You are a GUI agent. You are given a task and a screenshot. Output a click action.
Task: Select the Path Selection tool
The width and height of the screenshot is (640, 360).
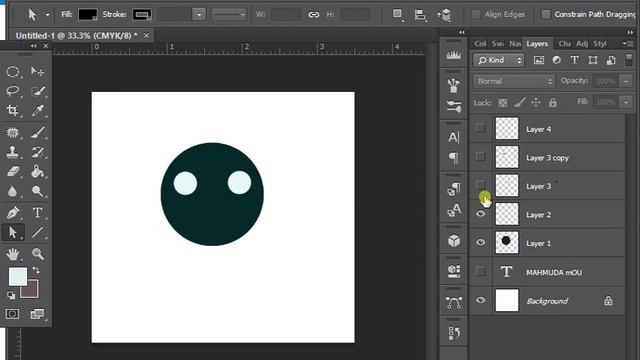(x=13, y=232)
